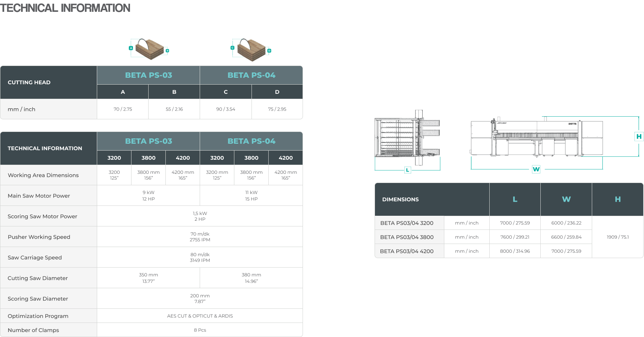Select the BETA PS-03 header in the Cutting Head table
The width and height of the screenshot is (644, 337).
(149, 75)
